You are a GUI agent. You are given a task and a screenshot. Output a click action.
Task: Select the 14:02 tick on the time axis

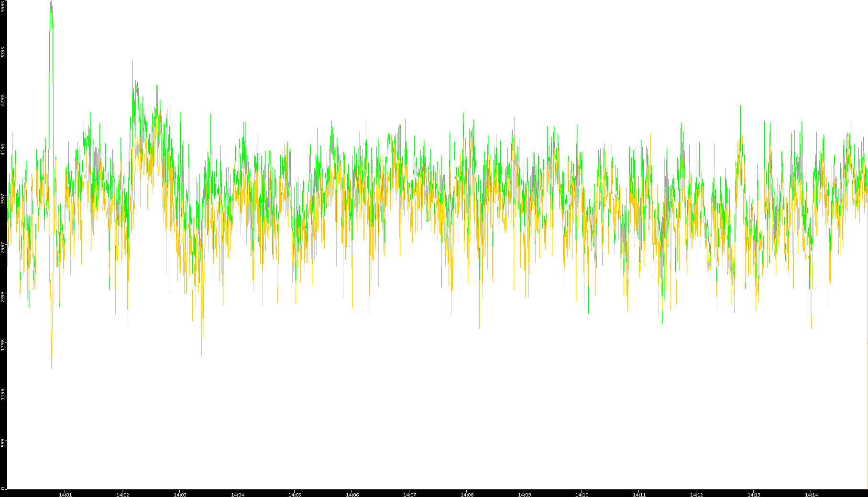[122, 494]
